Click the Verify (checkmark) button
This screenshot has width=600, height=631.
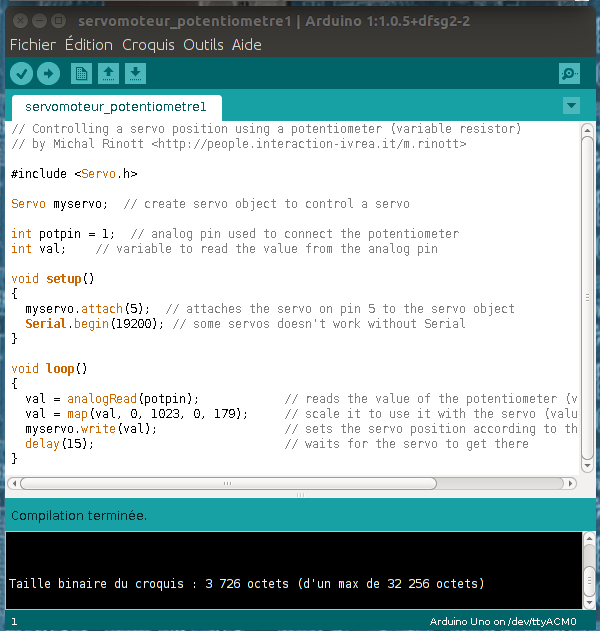point(21,73)
